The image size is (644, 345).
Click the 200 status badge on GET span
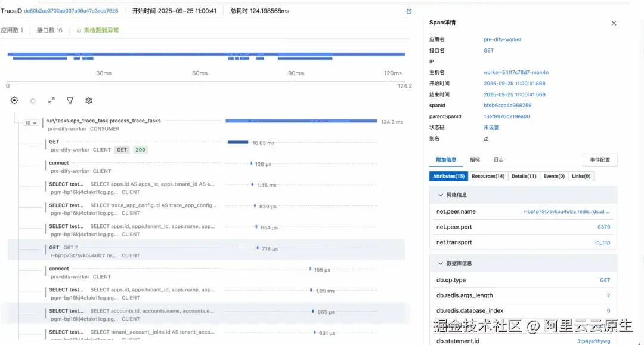tap(141, 150)
